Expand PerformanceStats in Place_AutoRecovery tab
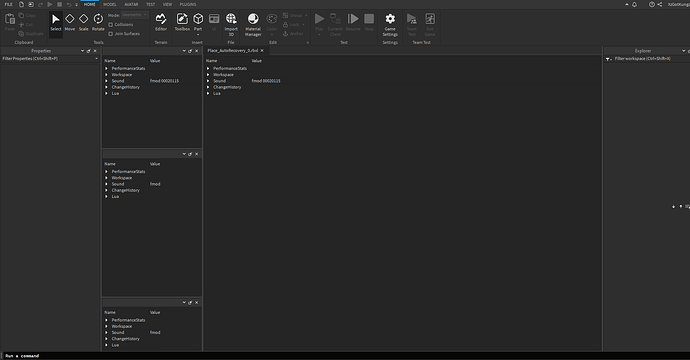 (x=208, y=69)
